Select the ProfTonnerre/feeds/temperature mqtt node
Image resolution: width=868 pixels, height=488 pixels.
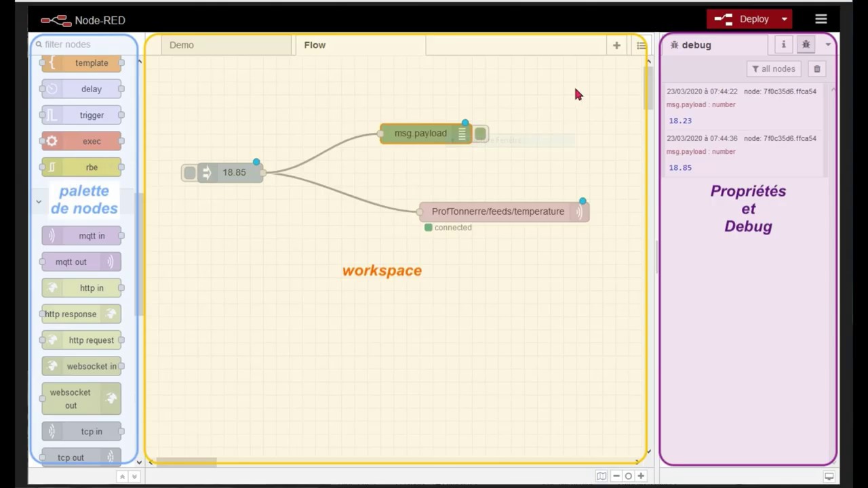[x=504, y=211]
